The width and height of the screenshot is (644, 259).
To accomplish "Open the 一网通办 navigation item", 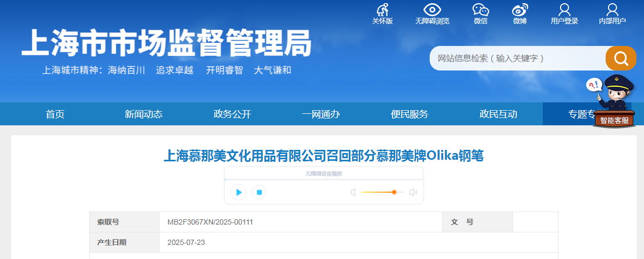I will [x=321, y=114].
